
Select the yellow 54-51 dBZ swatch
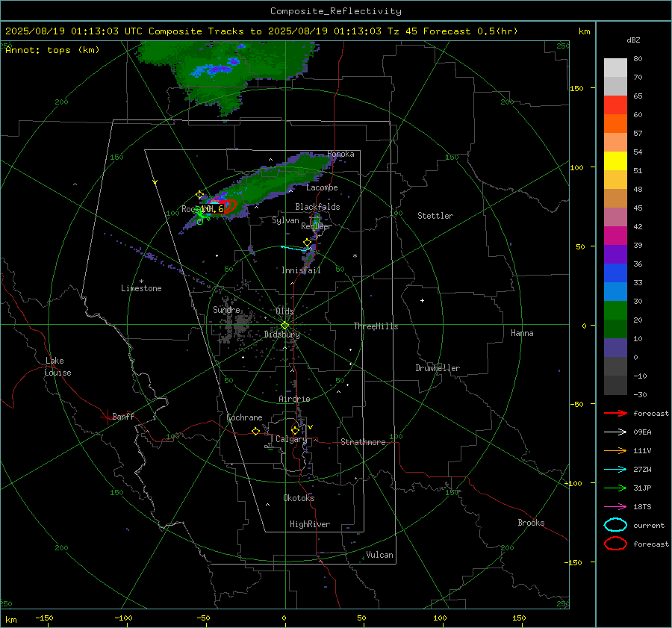point(615,161)
